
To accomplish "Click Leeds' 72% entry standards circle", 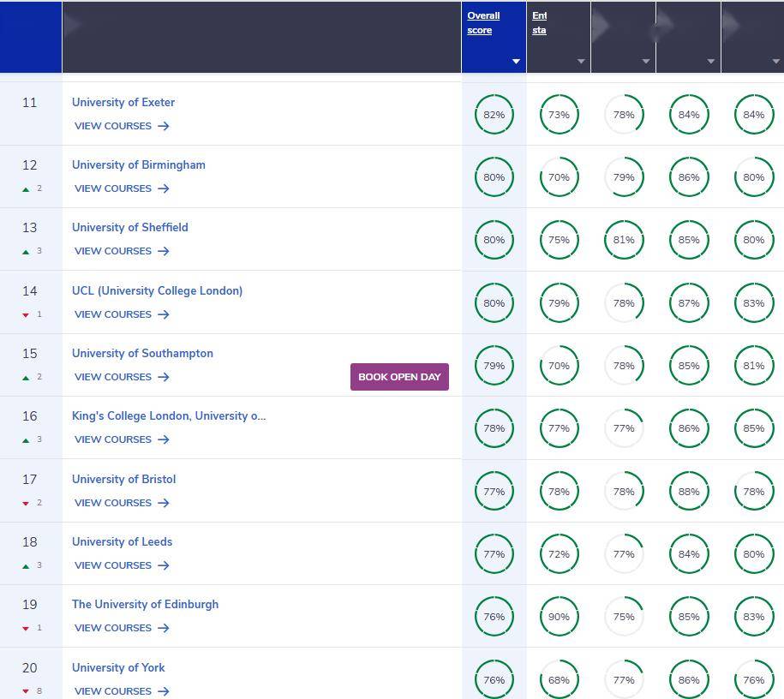I will pos(559,554).
